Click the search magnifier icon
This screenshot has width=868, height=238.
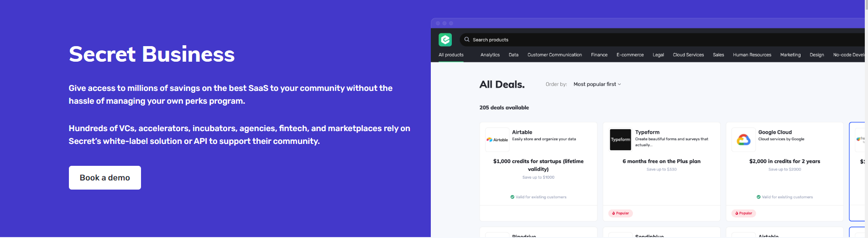tap(467, 40)
